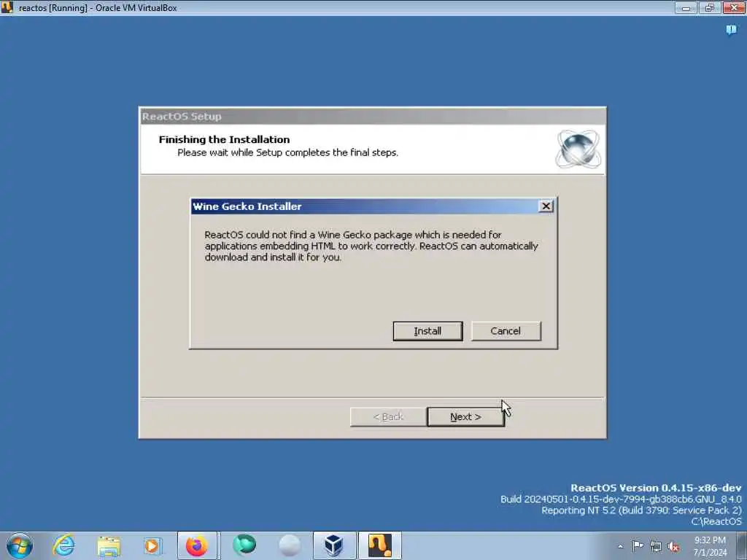The image size is (747, 560).
Task: Click the VirtualBox notification icon top right
Action: [731, 31]
